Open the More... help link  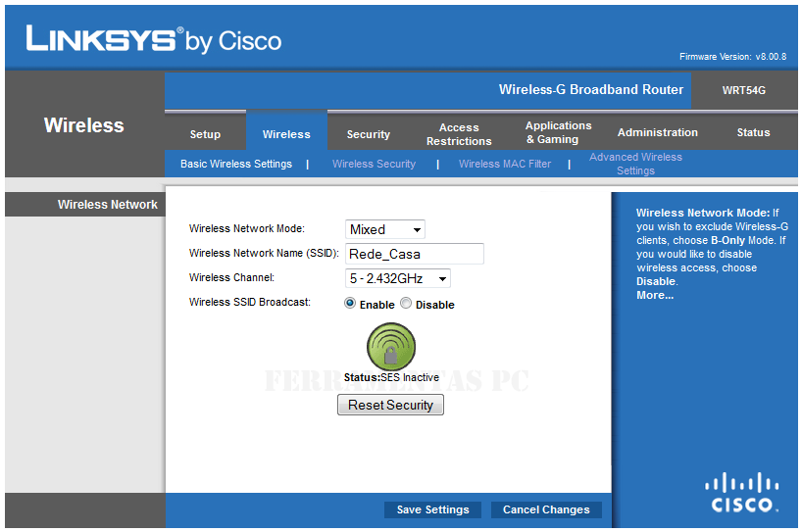655,295
